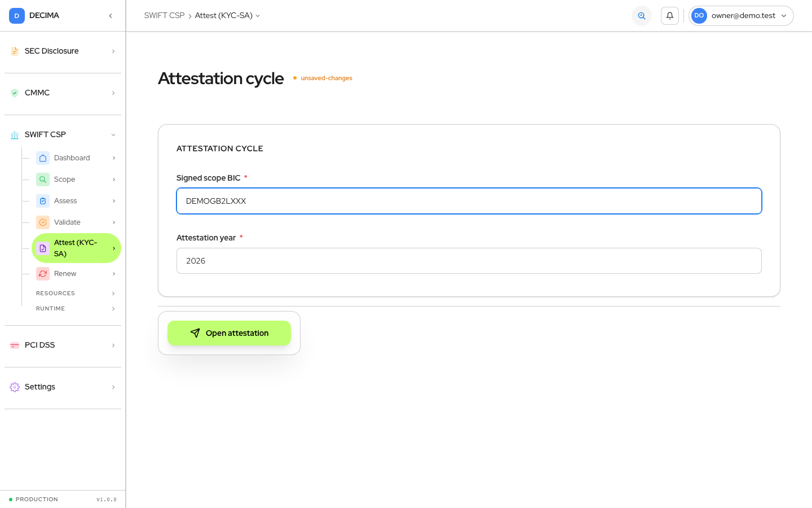Viewport: 812px width, 508px height.
Task: Select the Dashboard nav item
Action: 76,158
